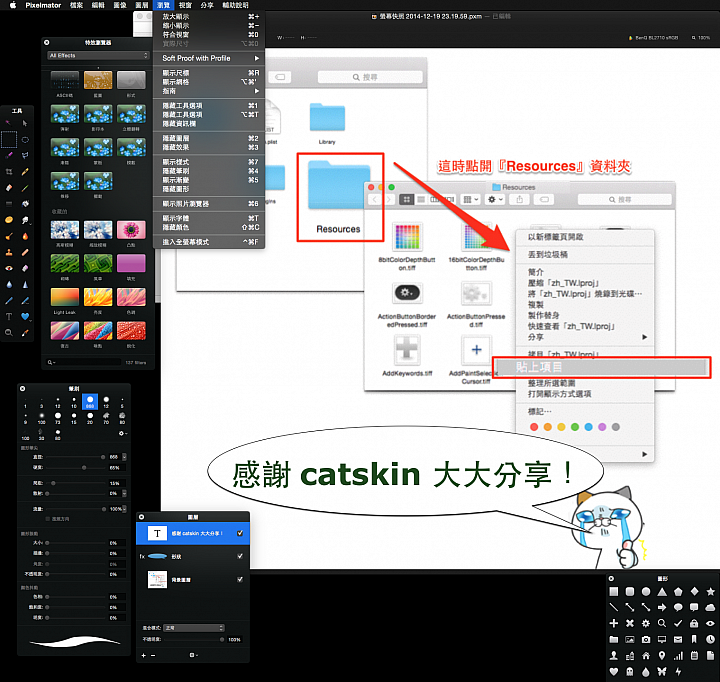
Task: Close the brushes panel
Action: [x=22, y=389]
